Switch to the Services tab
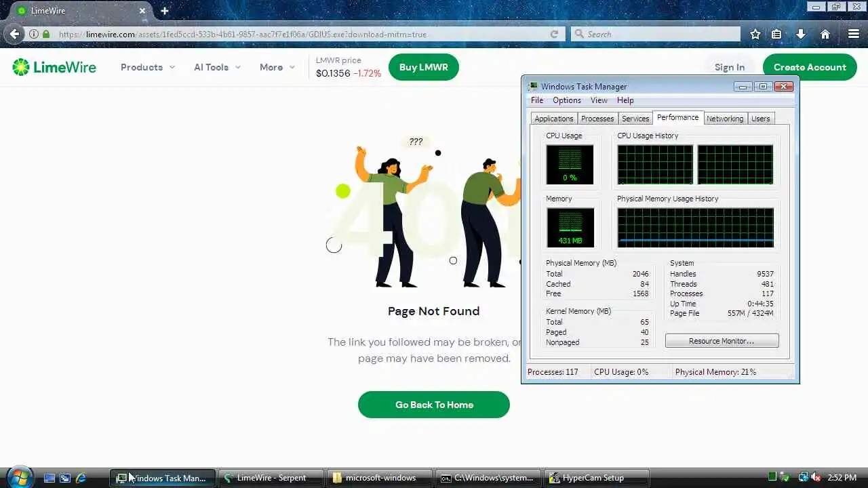 pyautogui.click(x=635, y=119)
